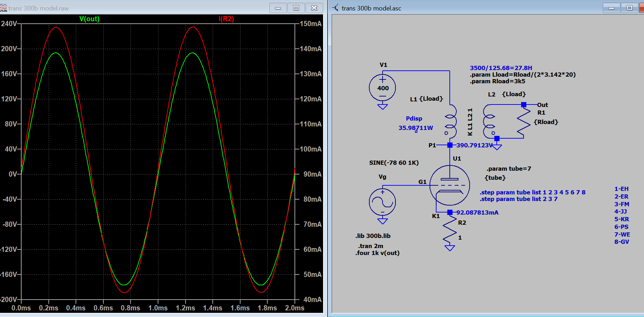This screenshot has height=317, width=644.
Task: Click the Pdisp label
Action: (x=414, y=118)
